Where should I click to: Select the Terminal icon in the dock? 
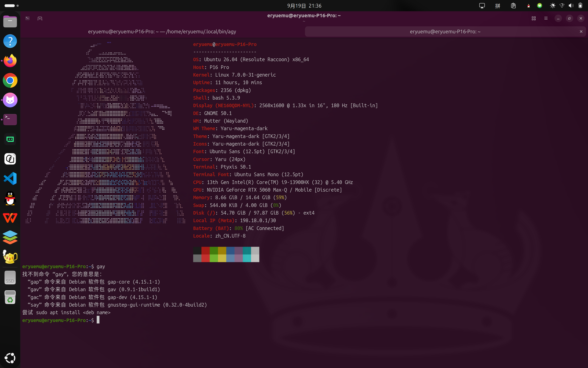(10, 120)
